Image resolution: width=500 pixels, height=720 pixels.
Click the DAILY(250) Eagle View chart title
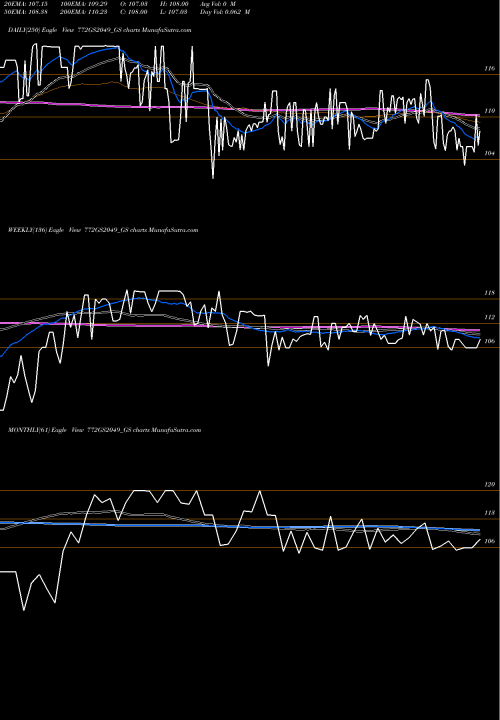[x=99, y=30]
